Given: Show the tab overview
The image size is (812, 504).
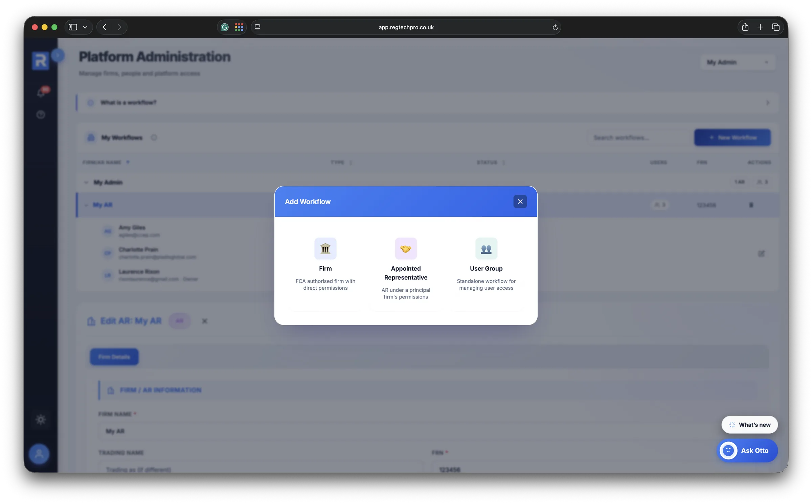Looking at the screenshot, I should click(775, 27).
